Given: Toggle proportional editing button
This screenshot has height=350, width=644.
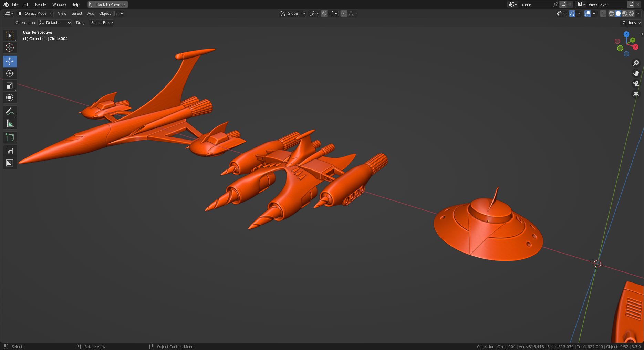Looking at the screenshot, I should [344, 13].
